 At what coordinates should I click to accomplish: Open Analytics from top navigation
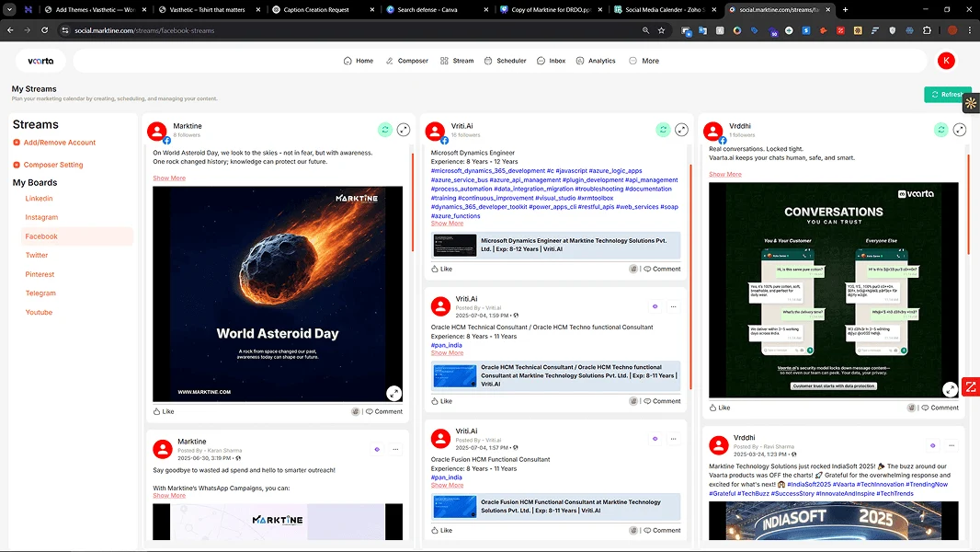(x=596, y=61)
